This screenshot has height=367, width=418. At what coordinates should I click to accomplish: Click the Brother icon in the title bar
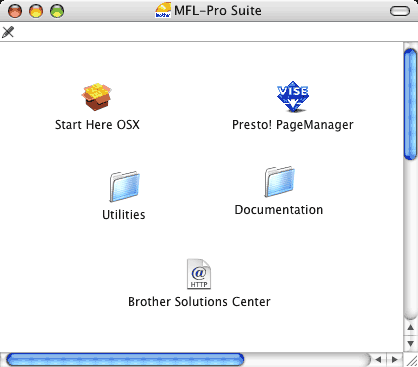pos(163,10)
